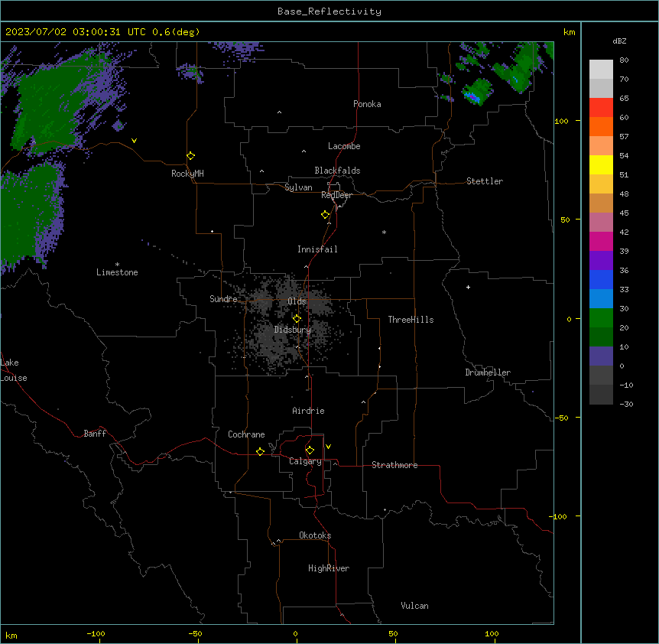659x644 pixels.
Task: Pick the pink 45–42 dBZ legend swatch
Action: 601,222
